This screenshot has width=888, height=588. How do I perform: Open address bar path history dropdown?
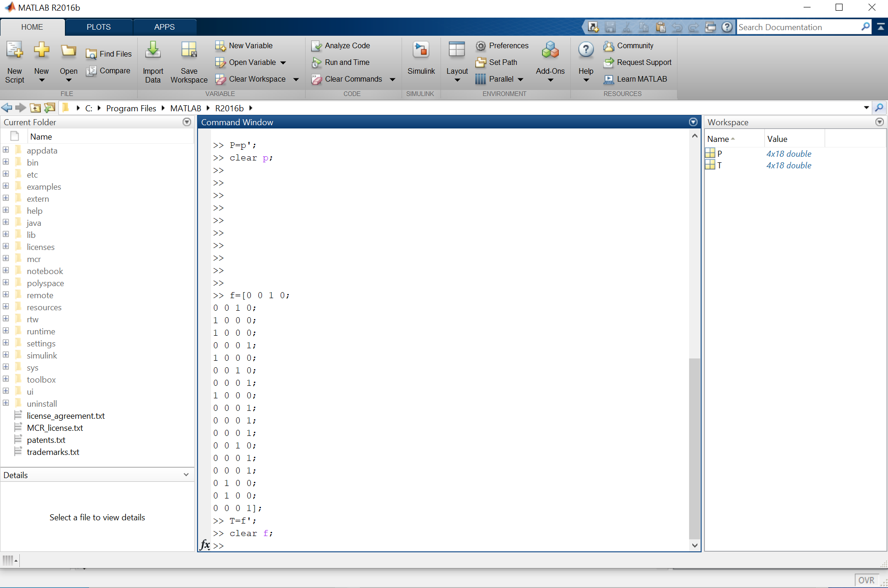click(x=866, y=108)
